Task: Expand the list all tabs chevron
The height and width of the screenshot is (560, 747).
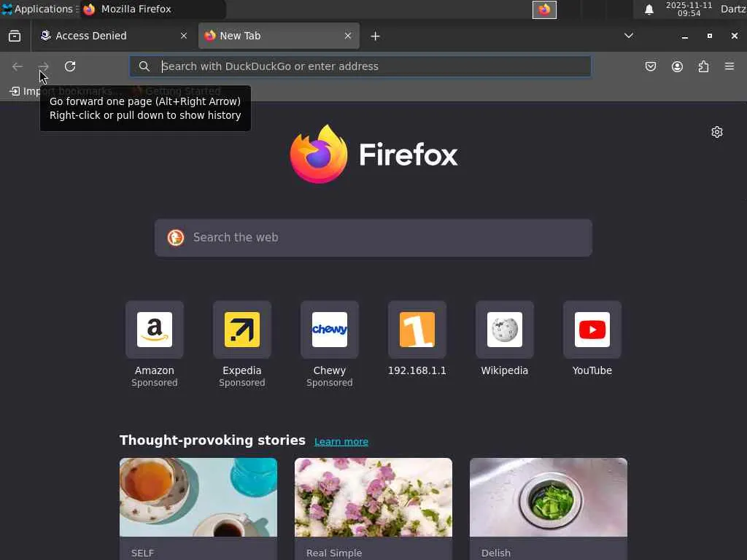Action: point(629,36)
